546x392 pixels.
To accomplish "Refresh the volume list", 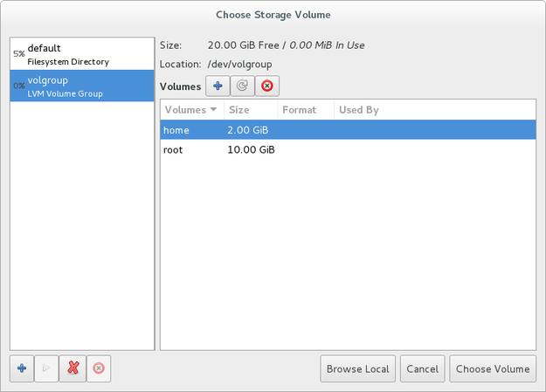I will point(242,86).
